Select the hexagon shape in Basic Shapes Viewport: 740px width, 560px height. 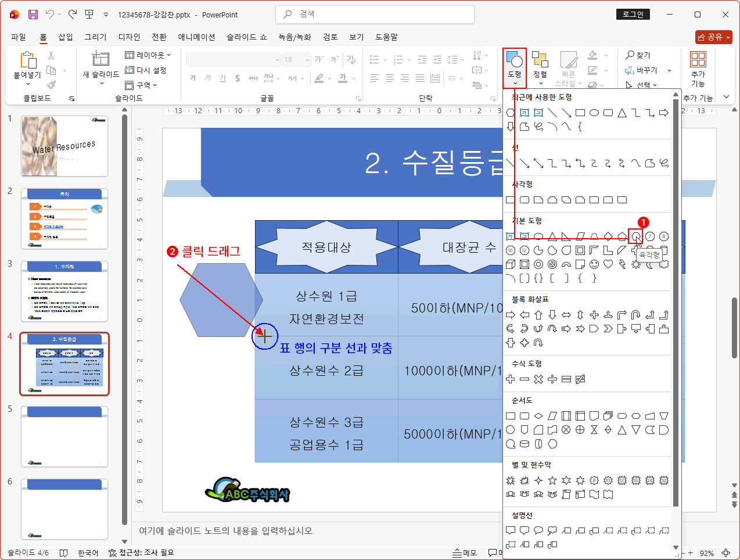636,236
